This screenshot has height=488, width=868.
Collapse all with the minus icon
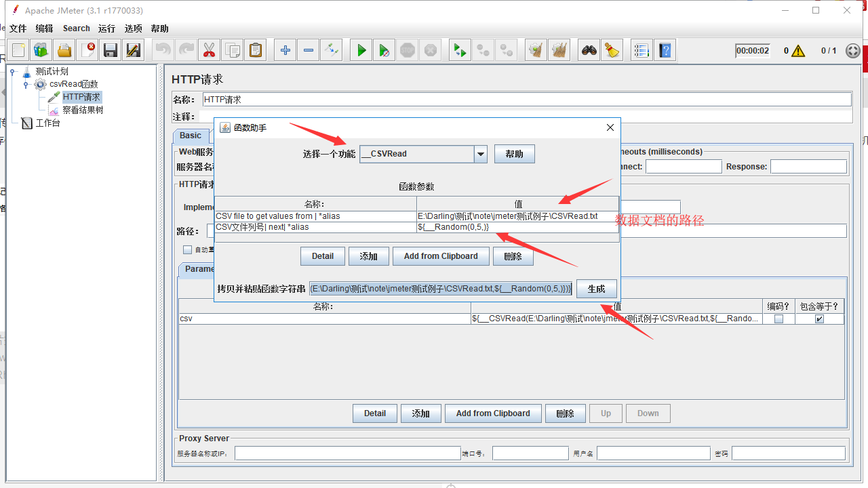click(309, 50)
